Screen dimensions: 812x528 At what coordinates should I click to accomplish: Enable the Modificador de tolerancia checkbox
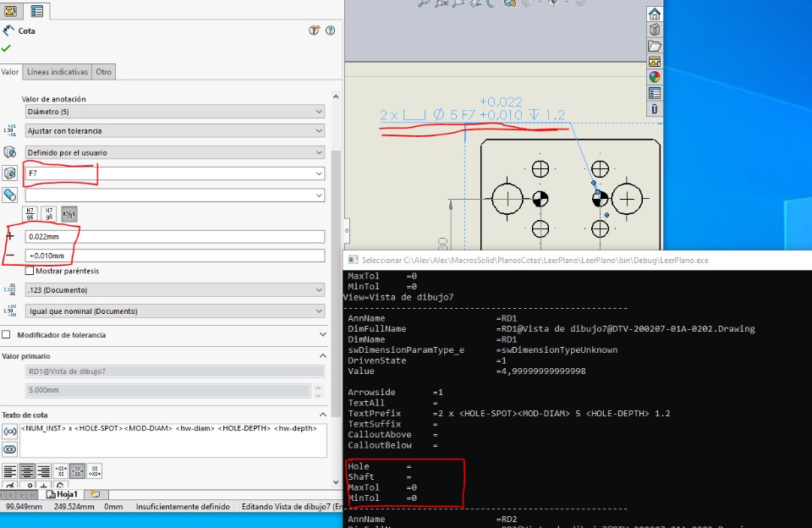coord(6,335)
